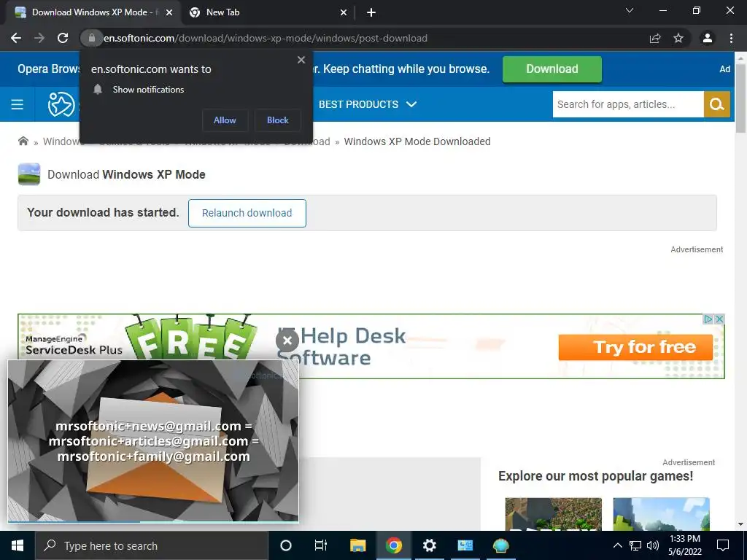Viewport: 747px width, 560px height.
Task: Close the Download Windows XP Mode tab
Action: click(x=169, y=13)
